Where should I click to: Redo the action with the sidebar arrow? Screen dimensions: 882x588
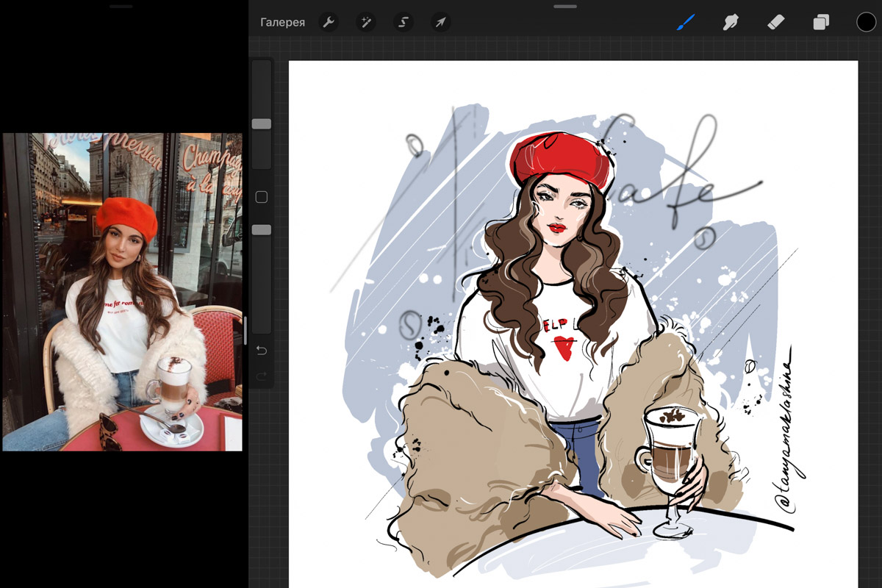[x=261, y=376]
